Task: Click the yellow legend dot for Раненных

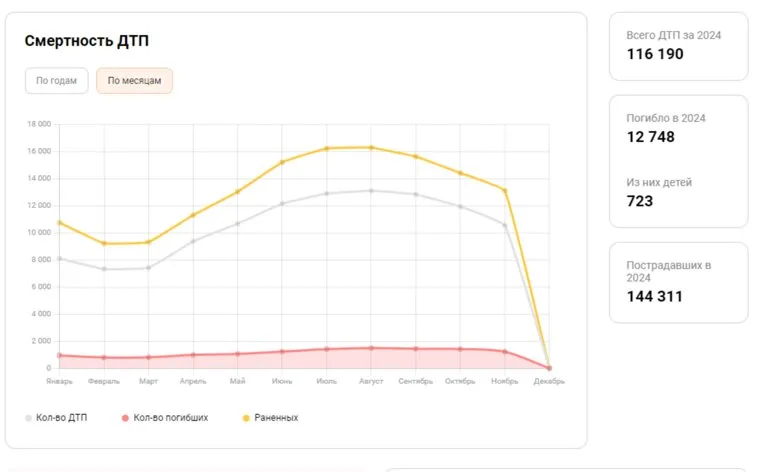Action: tap(246, 417)
